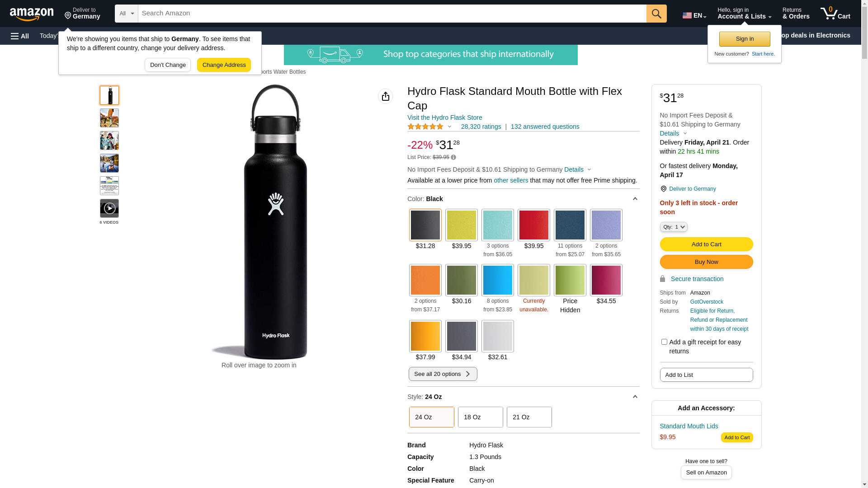Click the Search Amazon input field

[392, 14]
